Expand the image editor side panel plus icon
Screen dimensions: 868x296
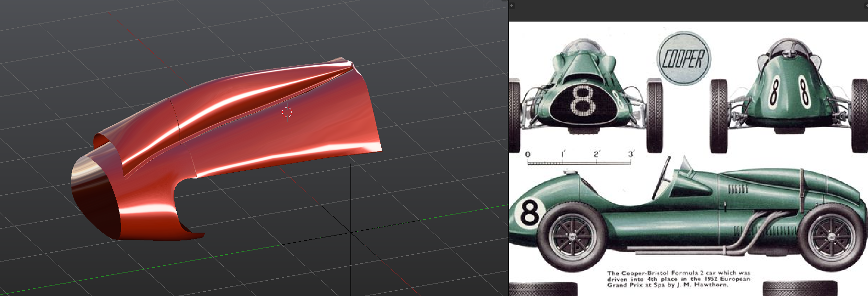pyautogui.click(x=512, y=6)
